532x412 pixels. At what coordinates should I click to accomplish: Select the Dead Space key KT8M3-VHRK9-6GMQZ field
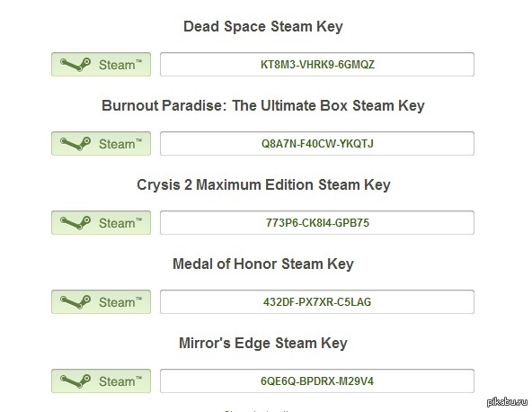click(x=317, y=64)
